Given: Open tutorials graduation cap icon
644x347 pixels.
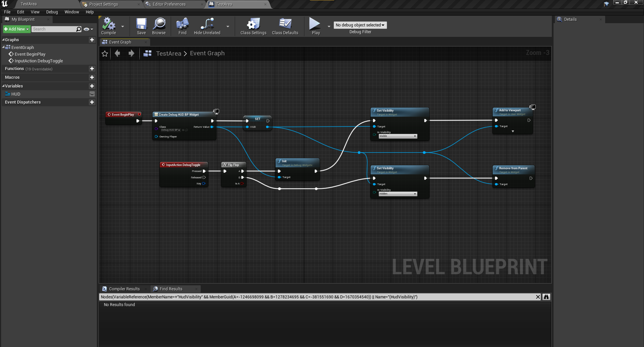Looking at the screenshot, I should 606,4.
